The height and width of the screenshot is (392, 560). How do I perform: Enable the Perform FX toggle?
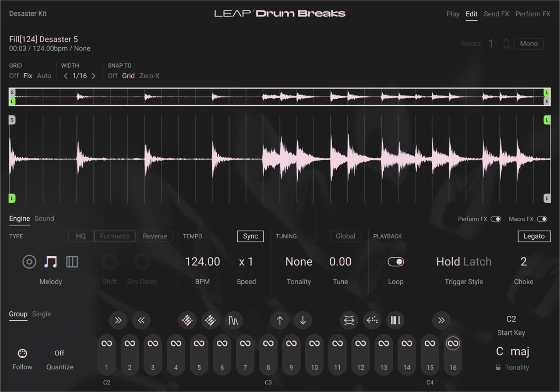[496, 219]
